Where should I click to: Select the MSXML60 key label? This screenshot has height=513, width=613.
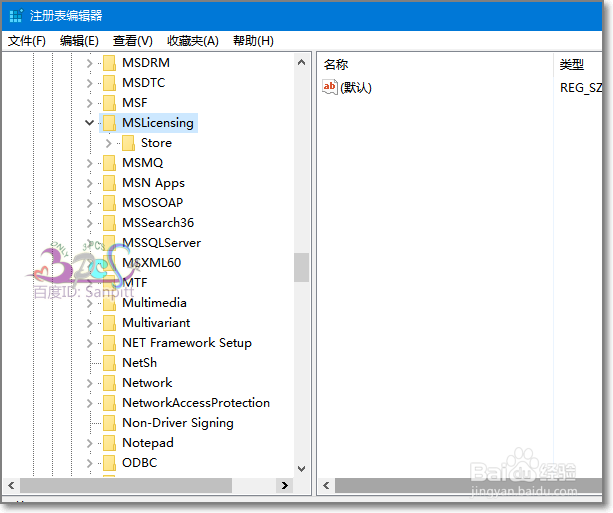[152, 263]
